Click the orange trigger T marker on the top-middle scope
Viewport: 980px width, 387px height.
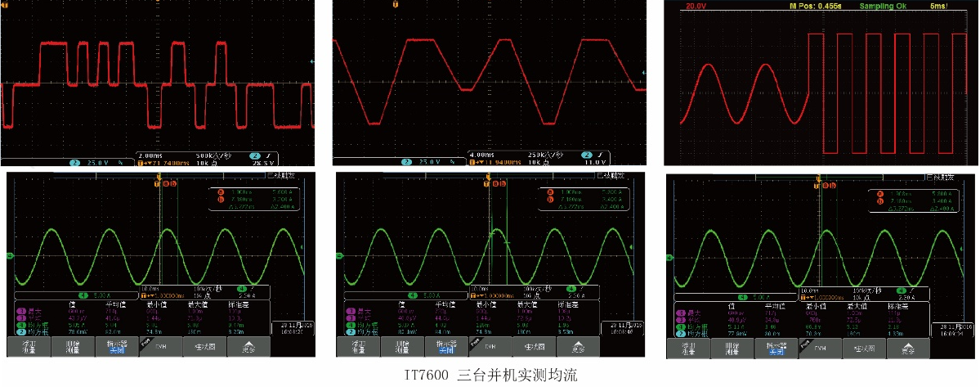coord(396,5)
